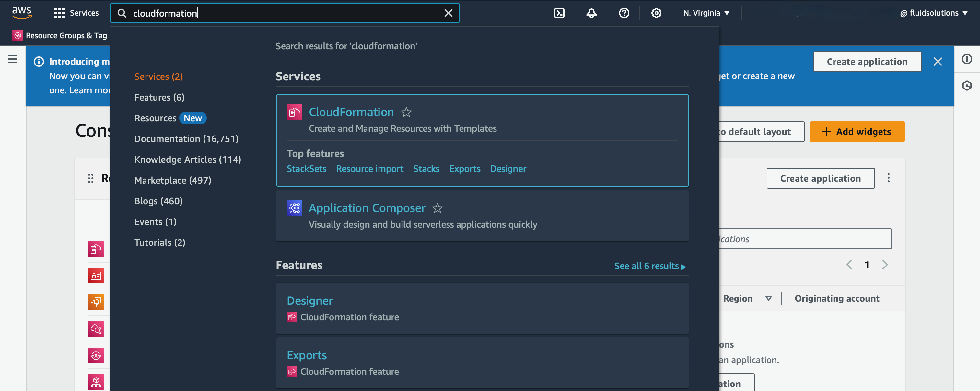Click the AWS home logo
Viewport: 980px width, 391px height.
tap(22, 13)
